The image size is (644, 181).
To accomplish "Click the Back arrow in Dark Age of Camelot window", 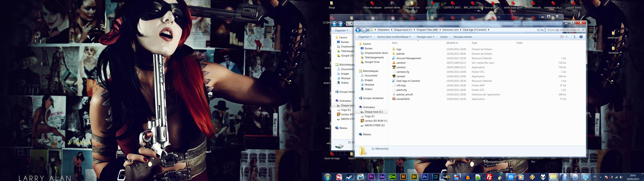I will pos(358,30).
